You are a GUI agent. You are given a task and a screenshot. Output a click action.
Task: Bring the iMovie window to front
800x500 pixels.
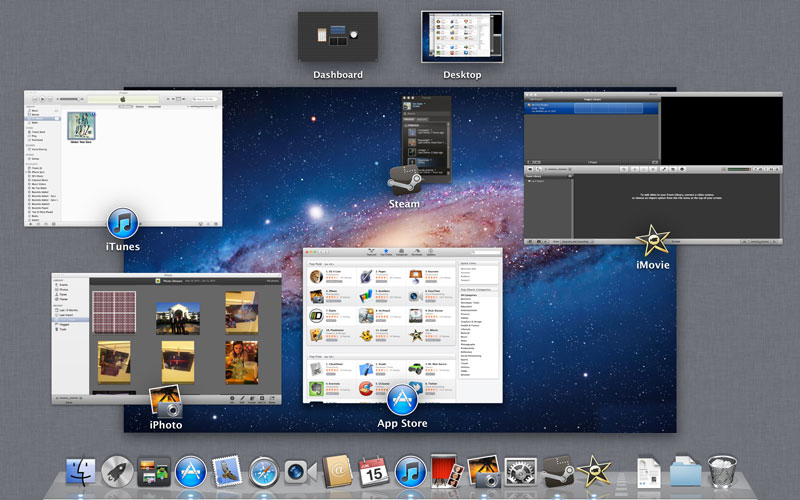653,168
